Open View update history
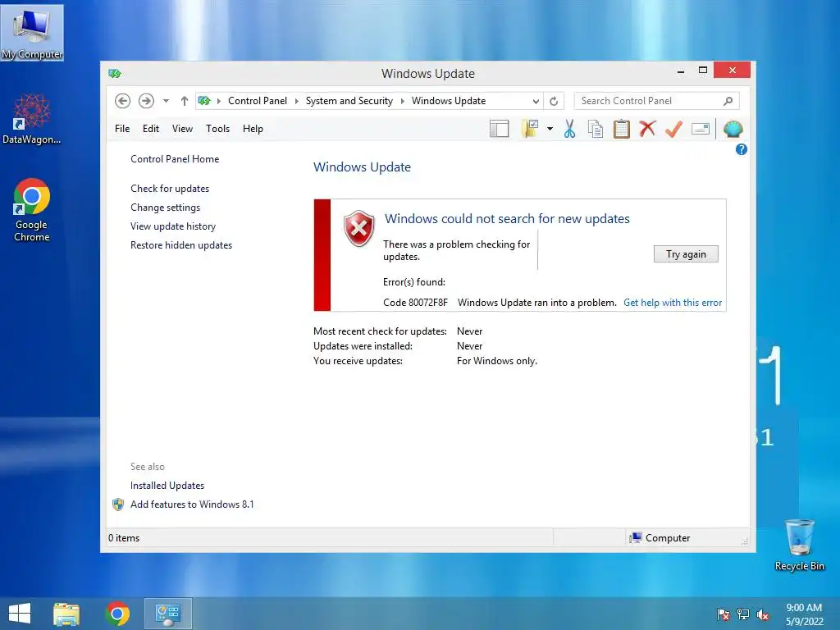Image resolution: width=840 pixels, height=630 pixels. click(173, 226)
